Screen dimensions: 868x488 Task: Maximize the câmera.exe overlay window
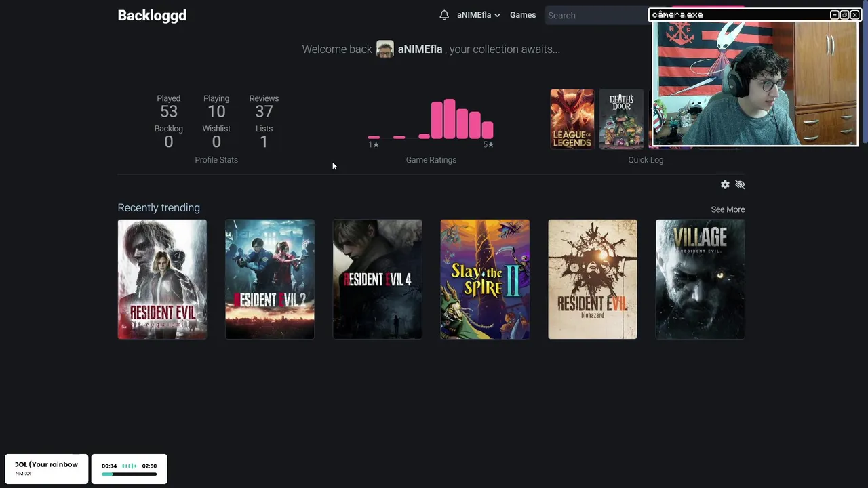(x=844, y=15)
